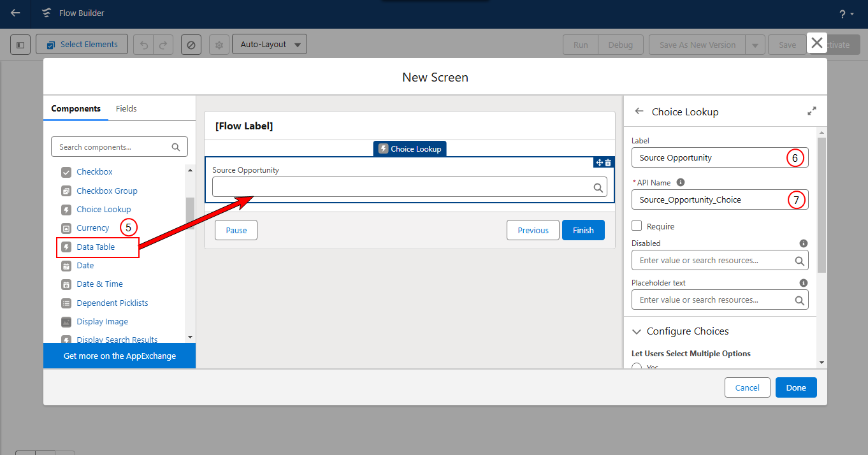
Task: Click the search icon in Source Opportunity lookup
Action: pos(598,187)
